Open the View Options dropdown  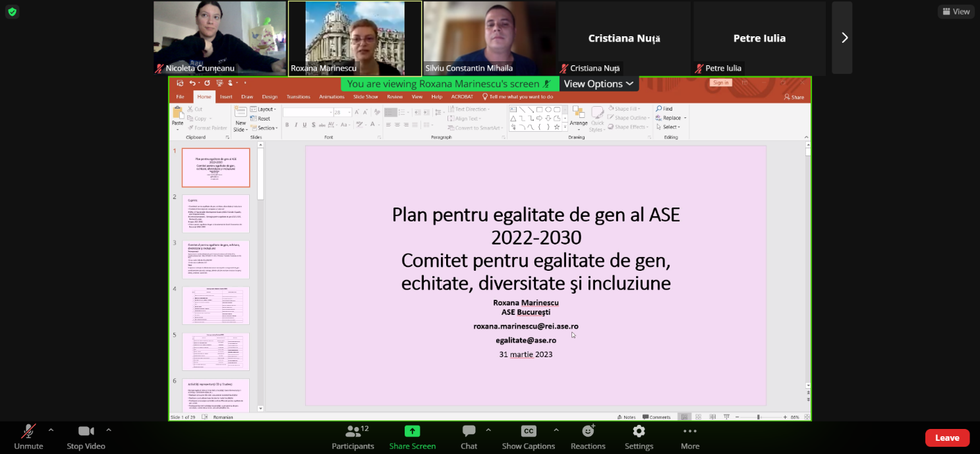599,84
